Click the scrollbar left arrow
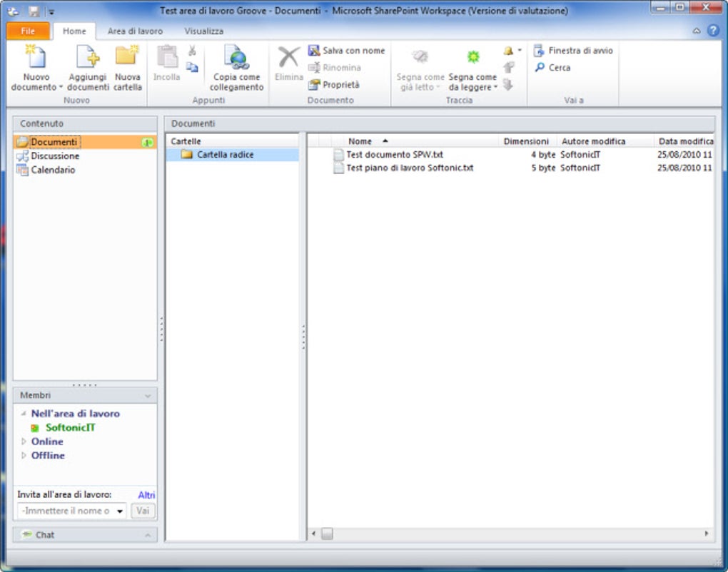The image size is (728, 572). tap(313, 534)
